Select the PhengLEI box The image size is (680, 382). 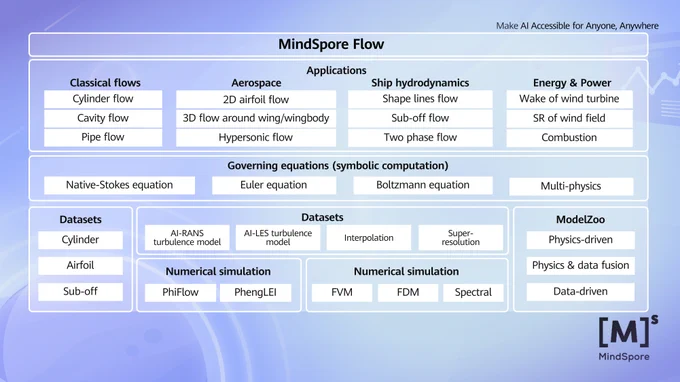coord(255,292)
